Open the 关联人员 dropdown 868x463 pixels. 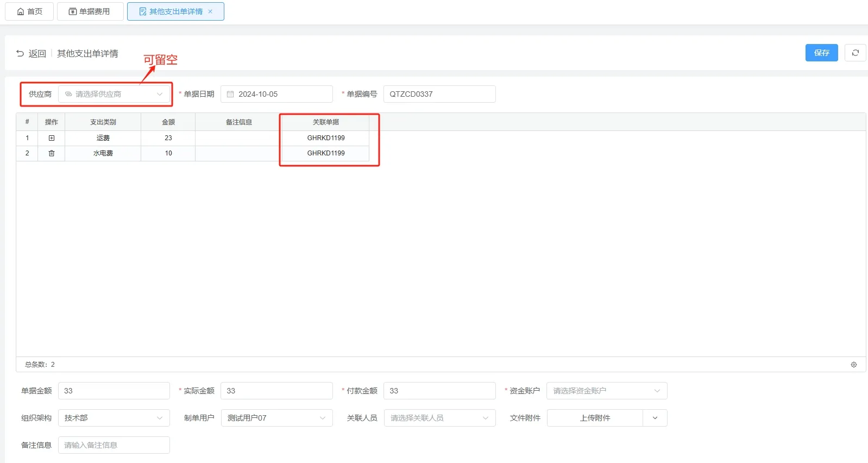click(439, 418)
